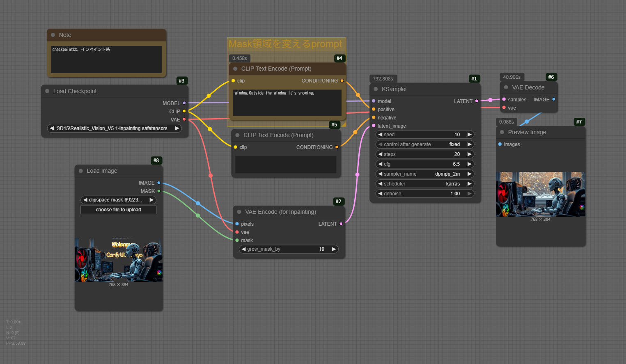Collapse the Load Checkpoint node via title dot
This screenshot has height=364, width=626.
pos(47,91)
